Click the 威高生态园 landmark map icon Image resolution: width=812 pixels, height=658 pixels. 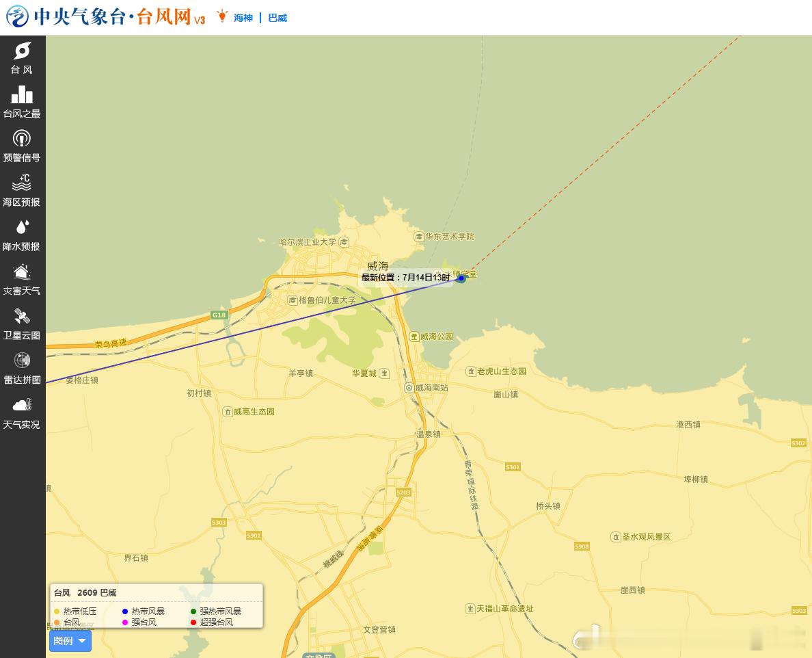pyautogui.click(x=228, y=412)
